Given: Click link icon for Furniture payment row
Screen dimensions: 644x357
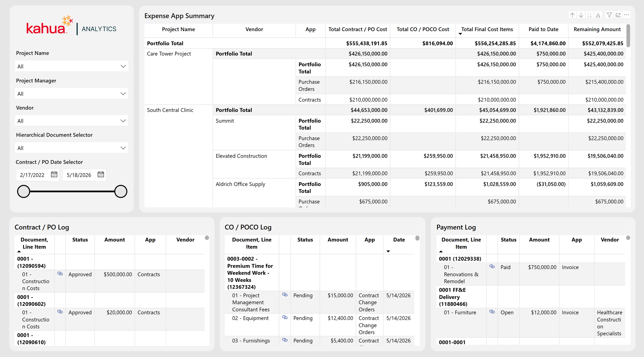Looking at the screenshot, I should point(492,312).
